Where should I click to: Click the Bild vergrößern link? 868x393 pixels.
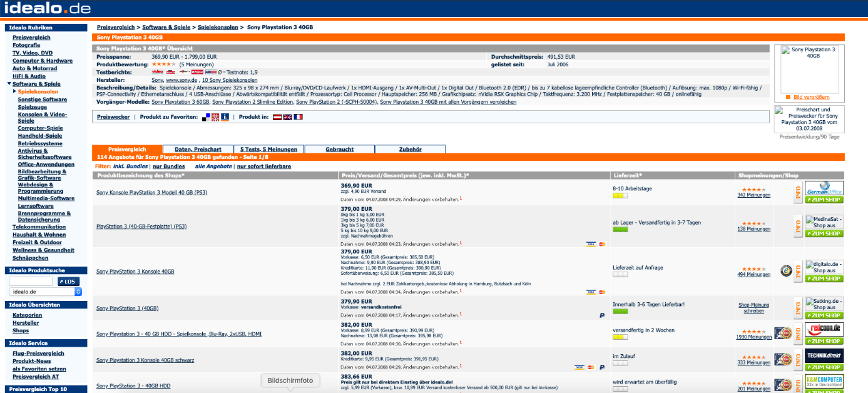[812, 97]
